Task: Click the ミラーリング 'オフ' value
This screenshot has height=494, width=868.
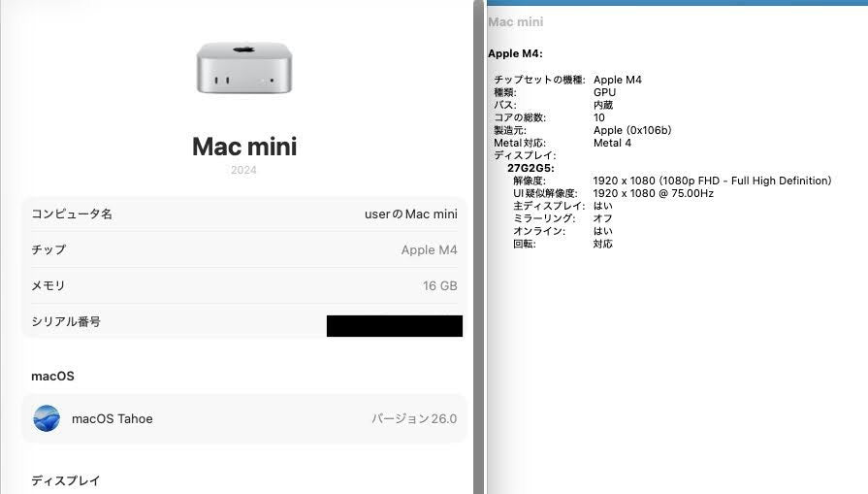Action: (602, 218)
